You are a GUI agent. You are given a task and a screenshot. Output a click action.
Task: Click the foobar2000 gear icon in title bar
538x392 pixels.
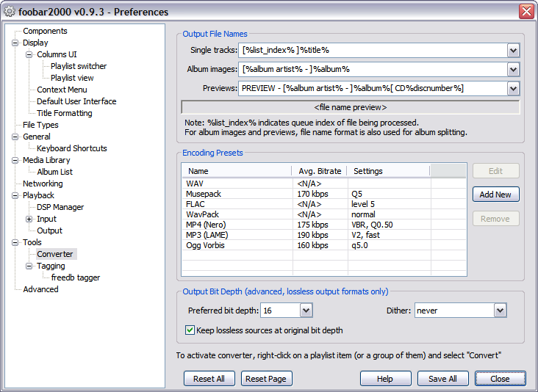[x=10, y=12]
